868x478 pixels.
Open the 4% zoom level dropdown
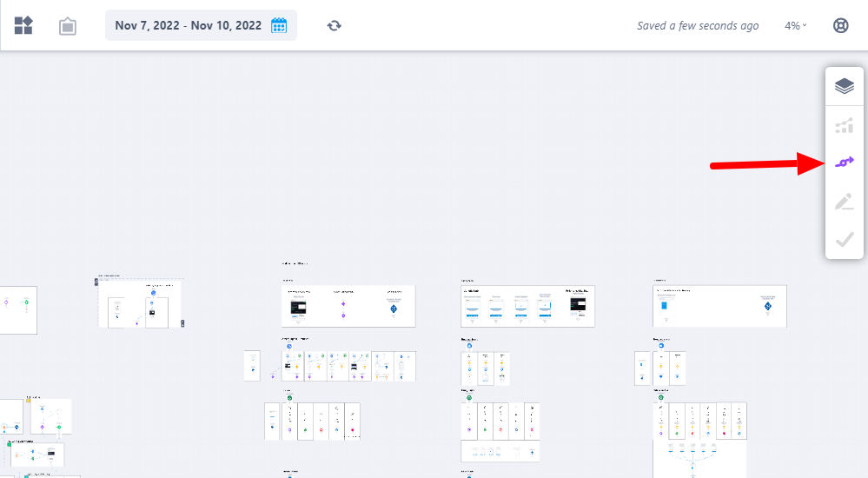tap(796, 25)
